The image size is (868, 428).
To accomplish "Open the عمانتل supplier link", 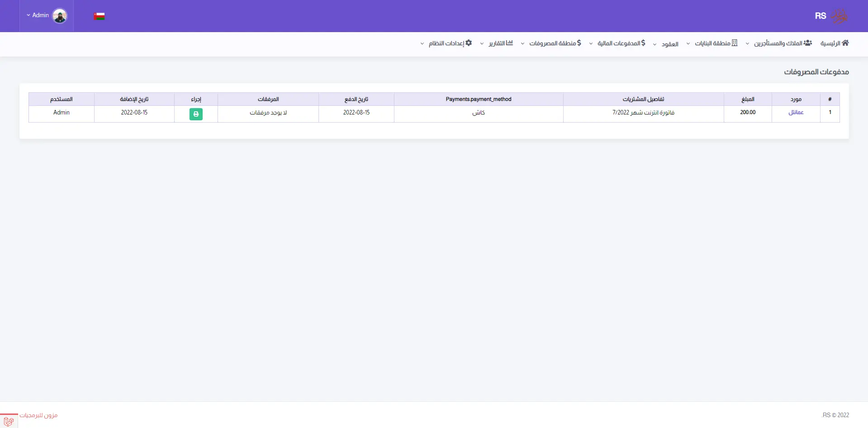I will [796, 112].
